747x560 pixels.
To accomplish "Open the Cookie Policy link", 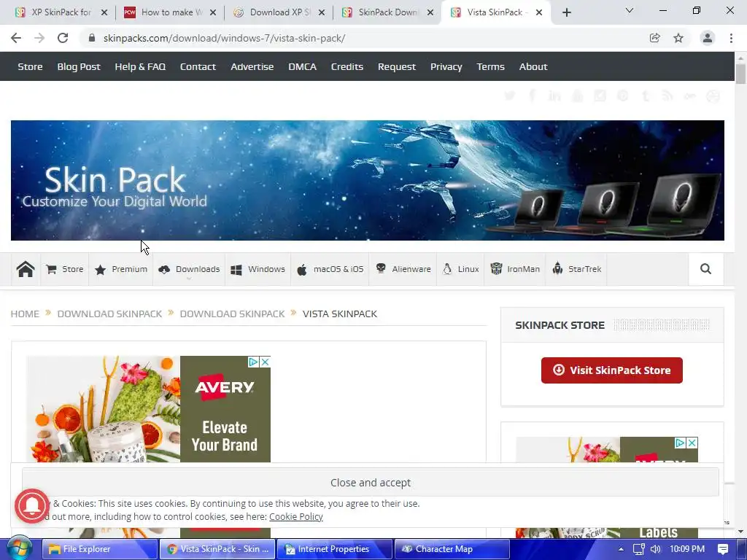I will [x=296, y=517].
